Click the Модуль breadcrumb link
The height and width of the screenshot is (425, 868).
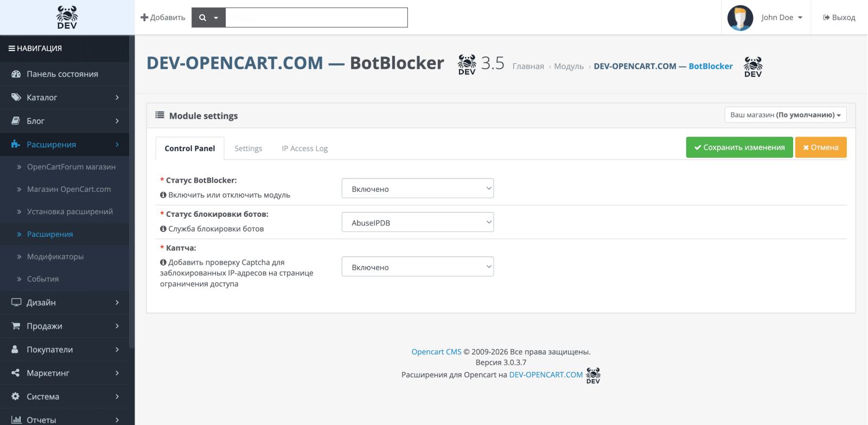pos(569,66)
